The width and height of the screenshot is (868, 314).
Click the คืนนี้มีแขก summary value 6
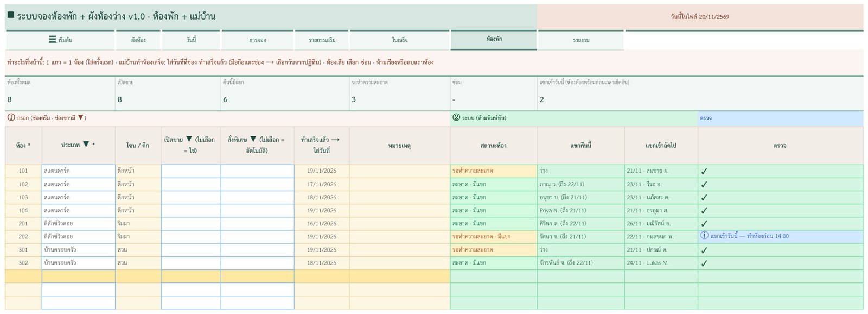225,99
